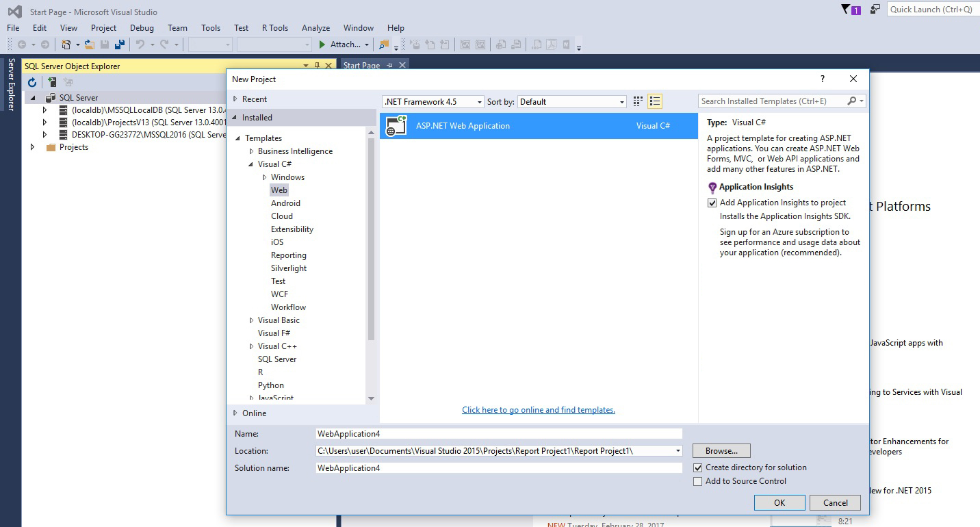This screenshot has width=980, height=527.
Task: Click the Save All toolbar icon
Action: [x=120, y=44]
